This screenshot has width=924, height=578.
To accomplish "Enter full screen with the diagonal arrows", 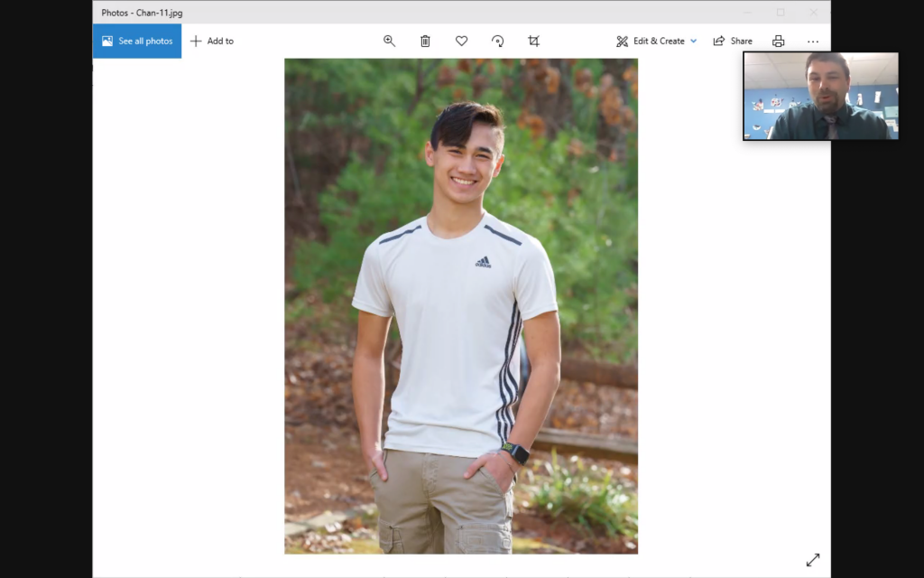I will [812, 560].
